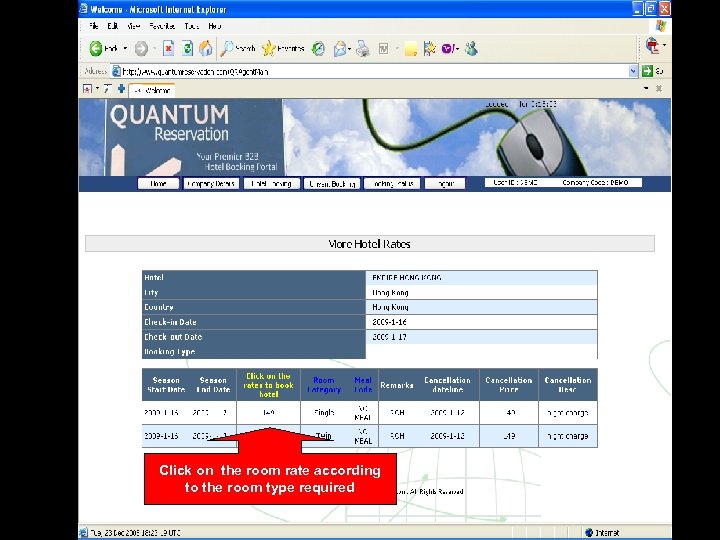The width and height of the screenshot is (720, 540).
Task: Click the Print icon
Action: click(363, 48)
